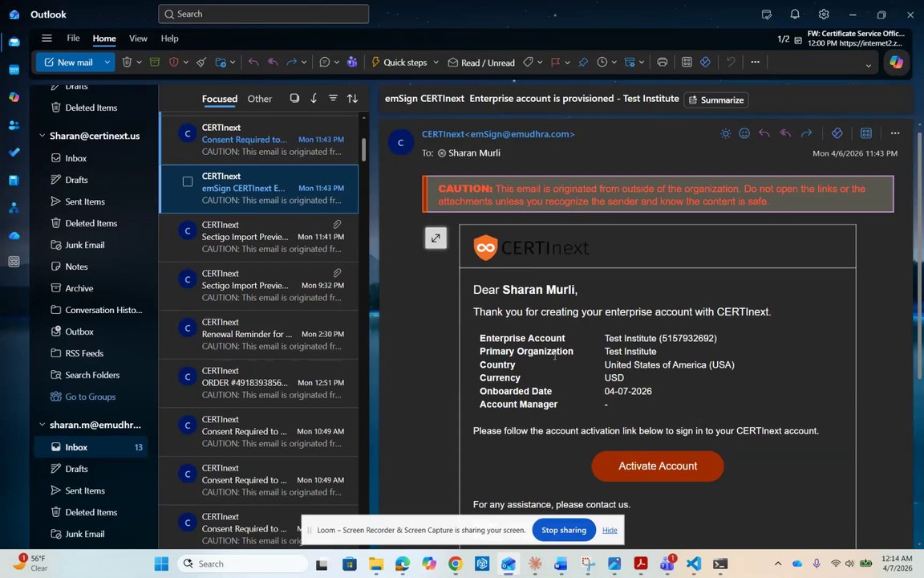
Task: Click Reply arrow in the ribbon
Action: pos(253,62)
